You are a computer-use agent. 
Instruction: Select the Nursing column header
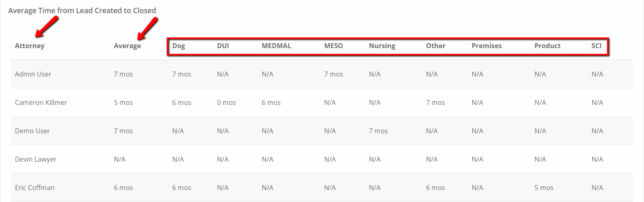tap(382, 46)
